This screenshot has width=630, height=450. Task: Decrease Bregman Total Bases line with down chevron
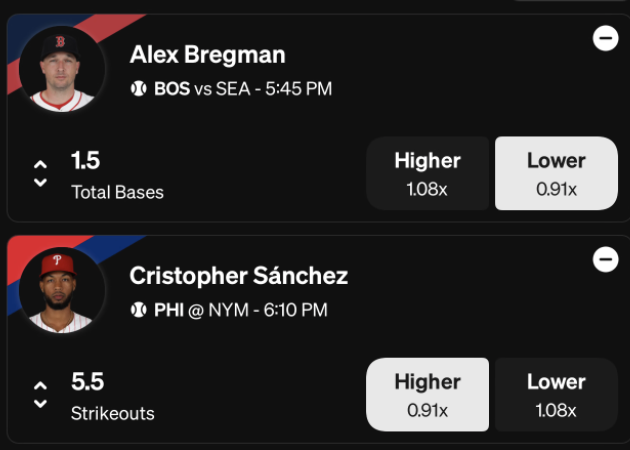(40, 182)
